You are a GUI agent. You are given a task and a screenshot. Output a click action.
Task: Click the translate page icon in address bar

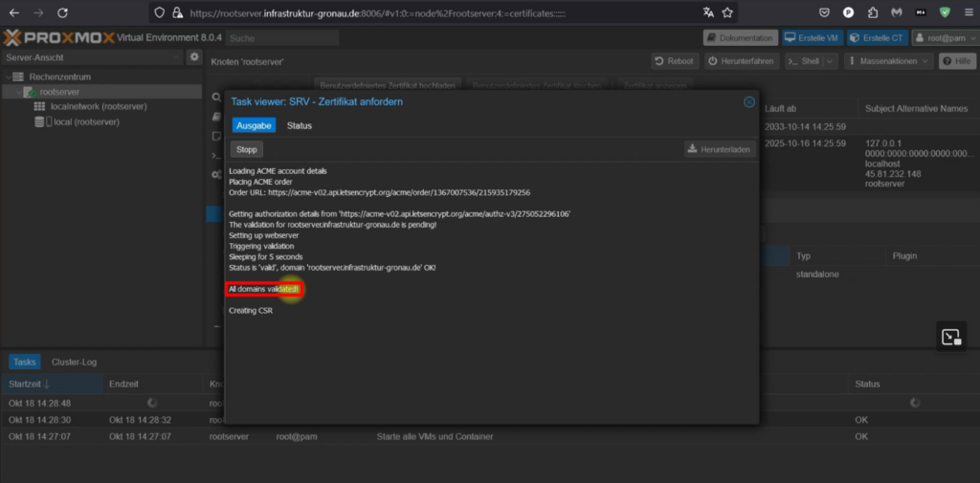pyautogui.click(x=707, y=12)
